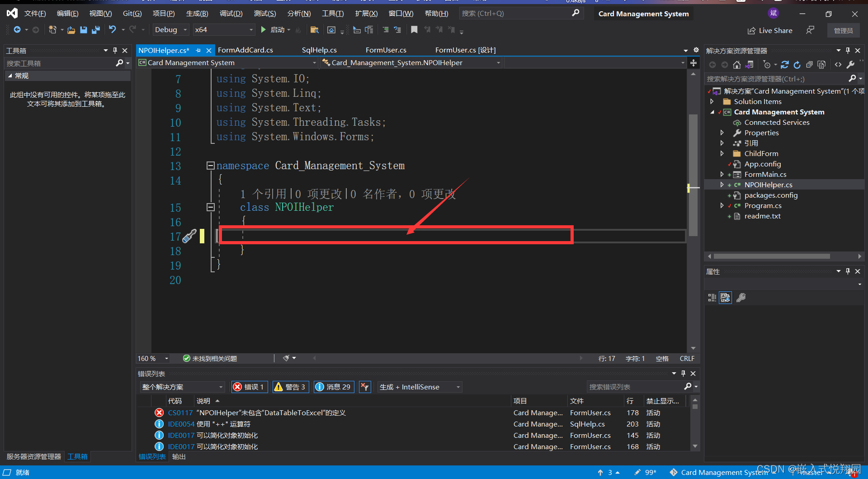Change the 160% zoom level control

[152, 358]
